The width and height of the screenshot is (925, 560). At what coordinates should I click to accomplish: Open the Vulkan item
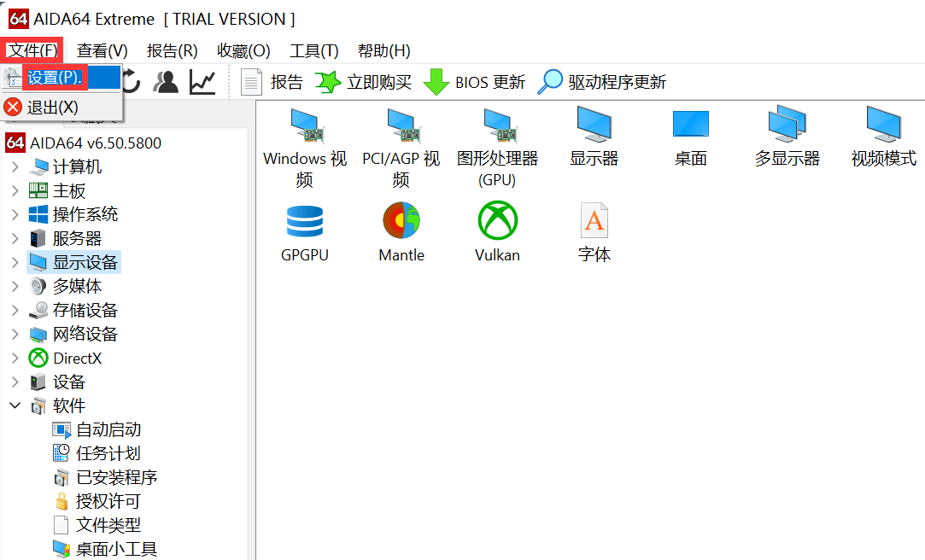[497, 222]
